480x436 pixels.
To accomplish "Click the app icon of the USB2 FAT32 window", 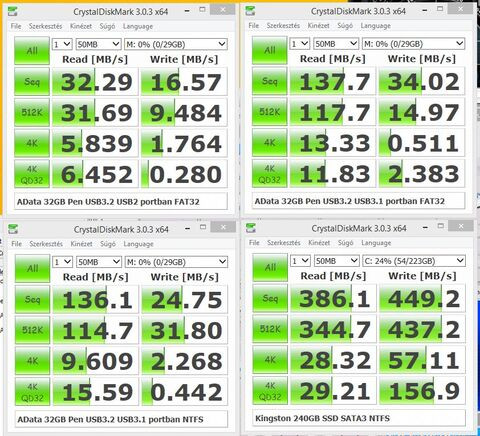I will (x=13, y=12).
